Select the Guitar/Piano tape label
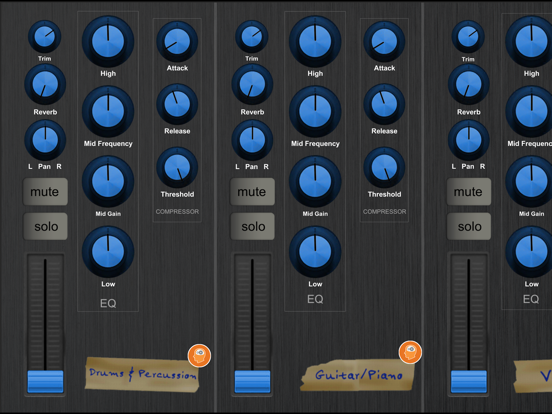 357,375
